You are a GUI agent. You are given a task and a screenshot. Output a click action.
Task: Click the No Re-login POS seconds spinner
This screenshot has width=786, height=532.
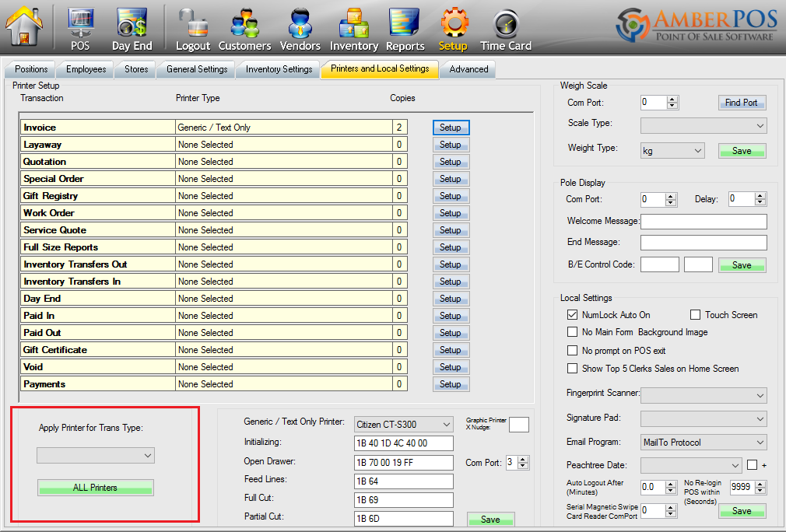pos(748,487)
